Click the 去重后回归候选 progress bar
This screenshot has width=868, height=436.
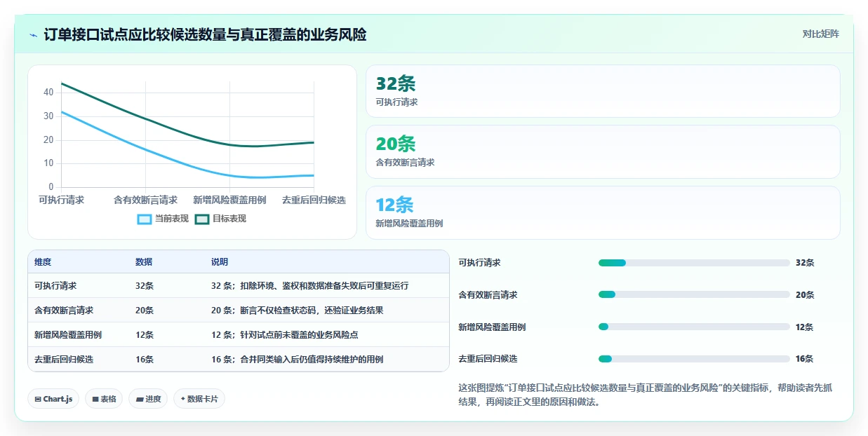[x=694, y=359]
